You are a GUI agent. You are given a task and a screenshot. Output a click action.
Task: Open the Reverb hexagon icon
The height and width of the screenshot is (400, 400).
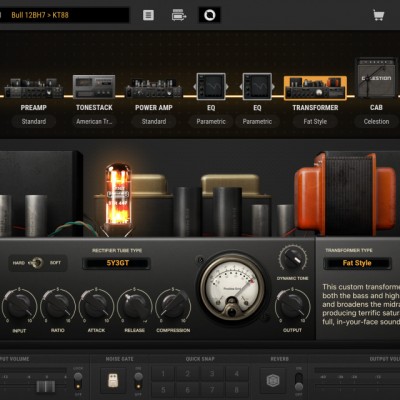click(x=273, y=380)
